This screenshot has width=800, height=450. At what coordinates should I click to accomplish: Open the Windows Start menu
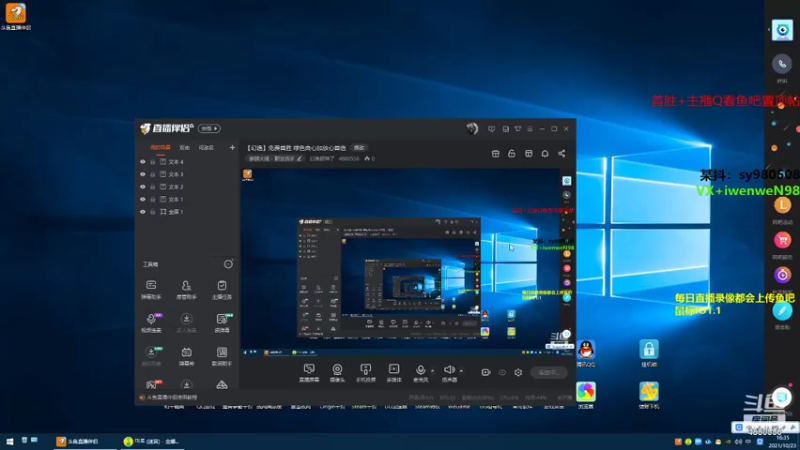(x=10, y=441)
